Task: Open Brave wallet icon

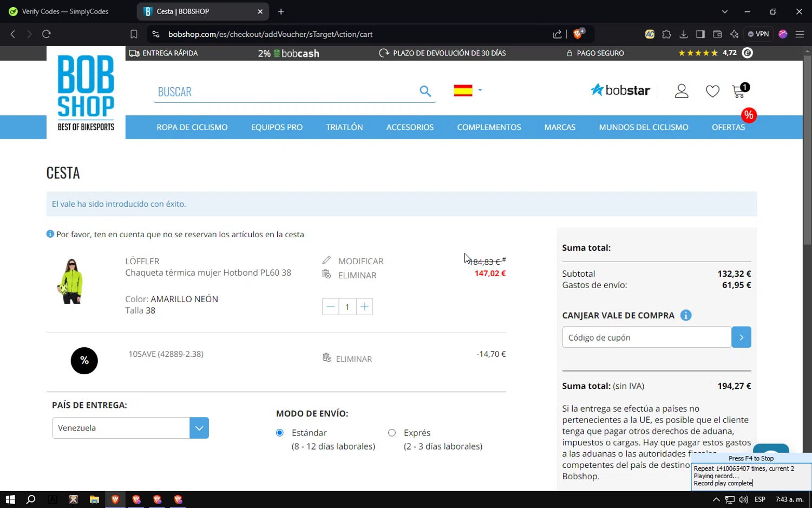Action: pyautogui.click(x=717, y=34)
